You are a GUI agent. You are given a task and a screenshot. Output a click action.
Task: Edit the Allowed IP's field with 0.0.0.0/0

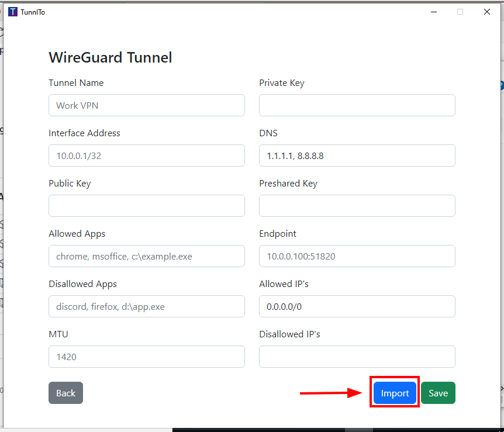point(357,306)
